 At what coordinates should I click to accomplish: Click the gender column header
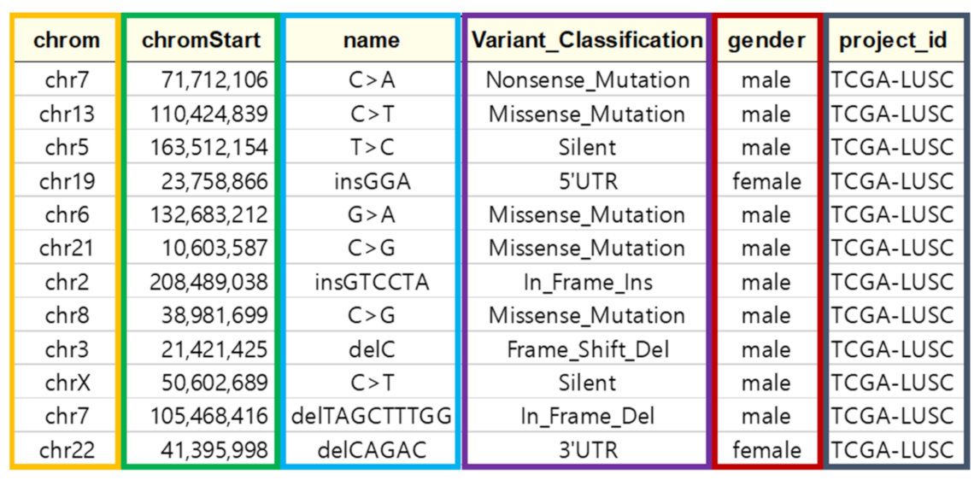[766, 41]
